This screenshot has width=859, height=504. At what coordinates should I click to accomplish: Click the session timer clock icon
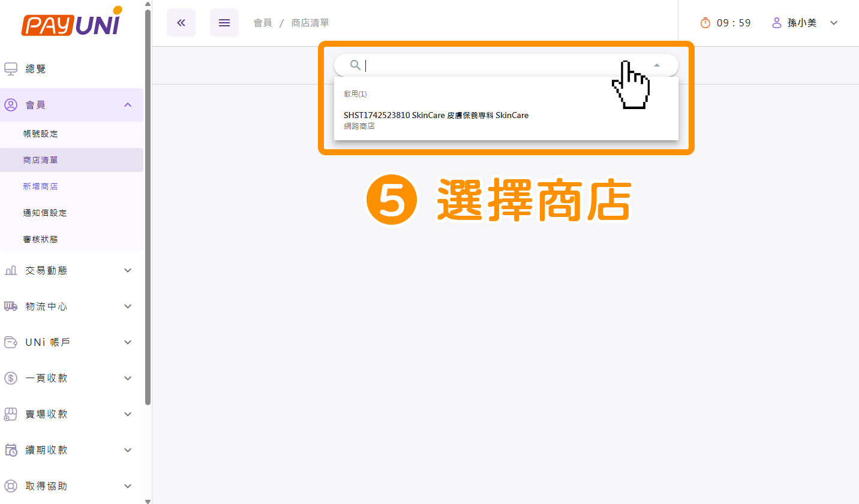coord(705,23)
